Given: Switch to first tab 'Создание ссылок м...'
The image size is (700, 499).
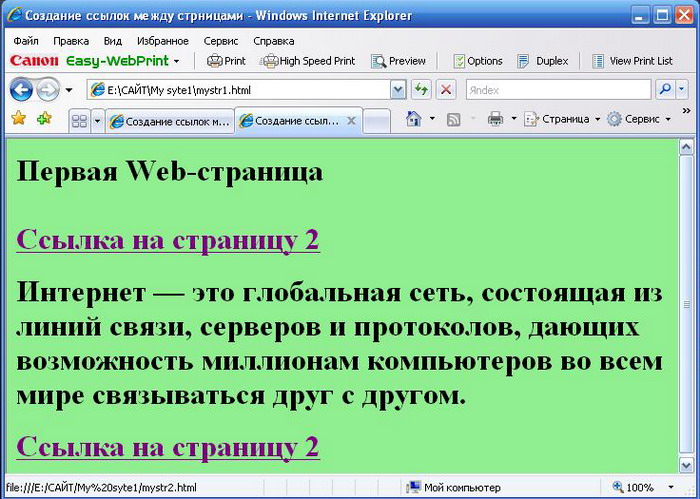Looking at the screenshot, I should pos(170,121).
